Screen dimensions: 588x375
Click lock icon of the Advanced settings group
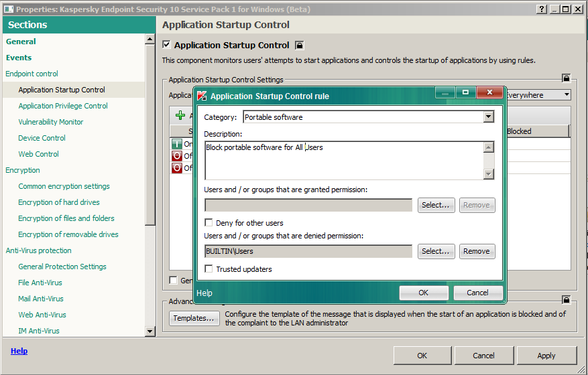coord(566,300)
